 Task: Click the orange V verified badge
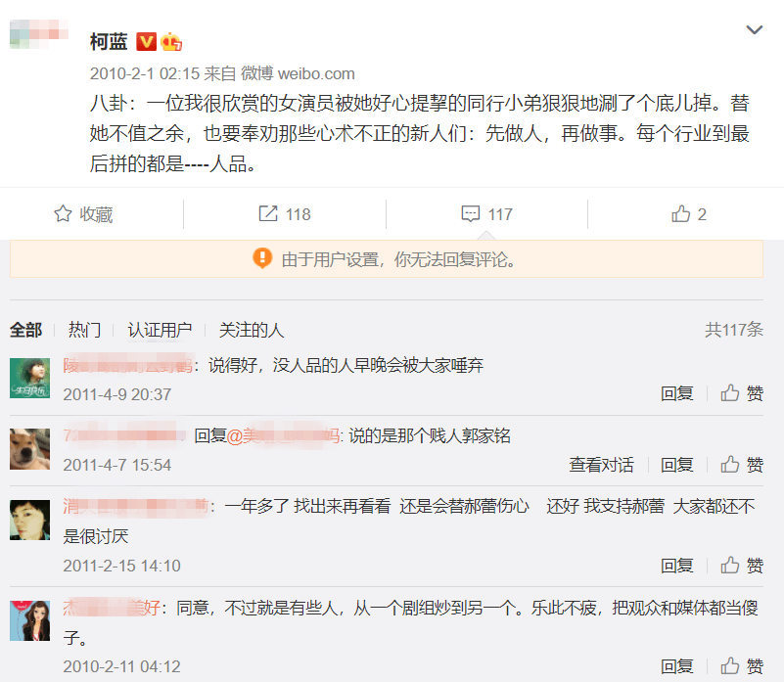(x=146, y=41)
